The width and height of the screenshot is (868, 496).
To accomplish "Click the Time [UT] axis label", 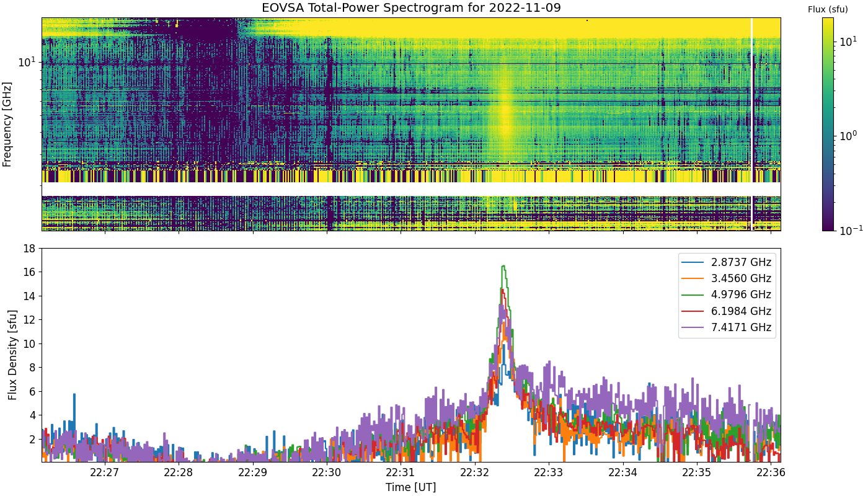I will tap(410, 487).
